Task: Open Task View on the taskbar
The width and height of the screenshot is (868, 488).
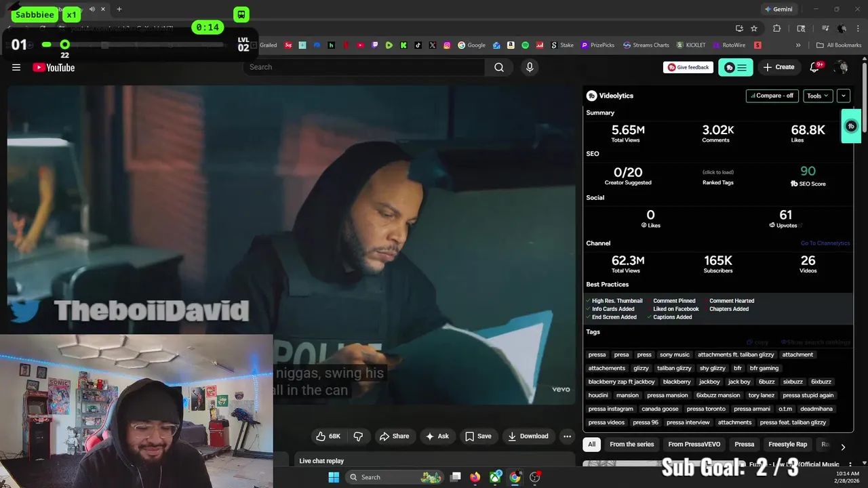Action: [x=456, y=477]
